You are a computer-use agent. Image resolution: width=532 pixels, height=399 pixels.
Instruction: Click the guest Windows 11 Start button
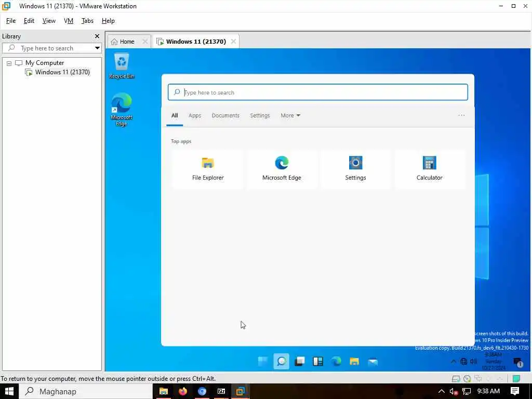(x=262, y=362)
